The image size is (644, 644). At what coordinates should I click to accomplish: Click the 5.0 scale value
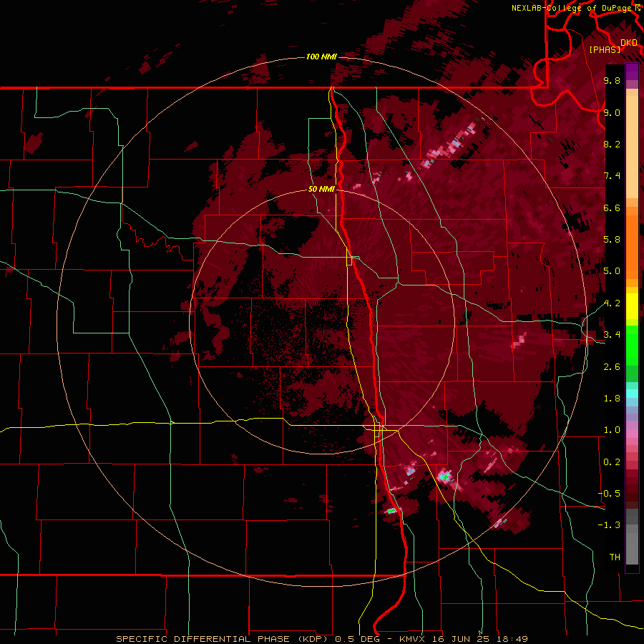click(612, 271)
